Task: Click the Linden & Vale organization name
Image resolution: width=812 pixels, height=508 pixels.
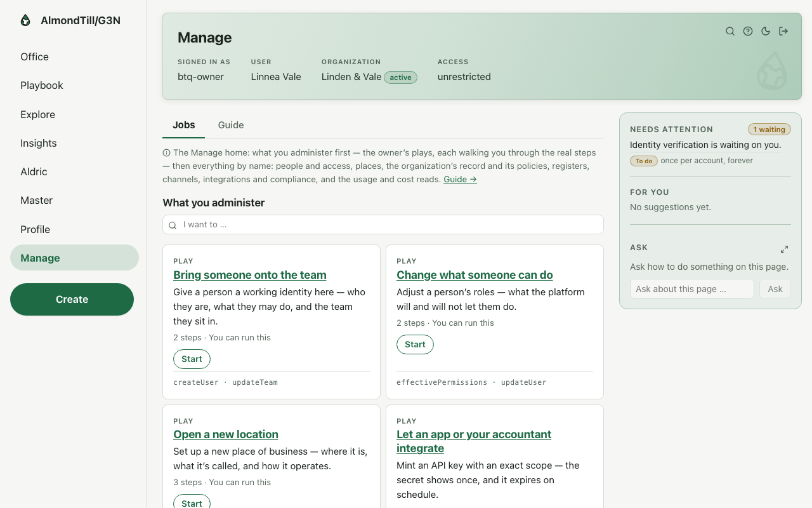Action: pos(351,77)
